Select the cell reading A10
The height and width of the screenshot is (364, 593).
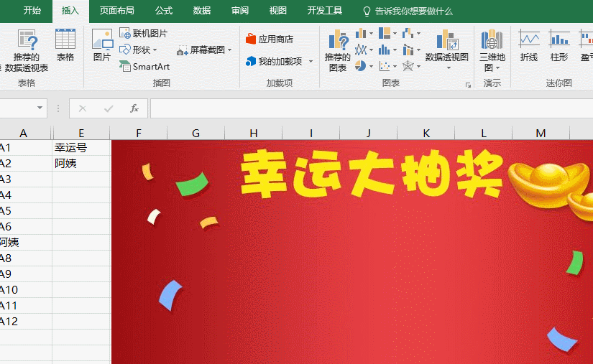pyautogui.click(x=26, y=290)
